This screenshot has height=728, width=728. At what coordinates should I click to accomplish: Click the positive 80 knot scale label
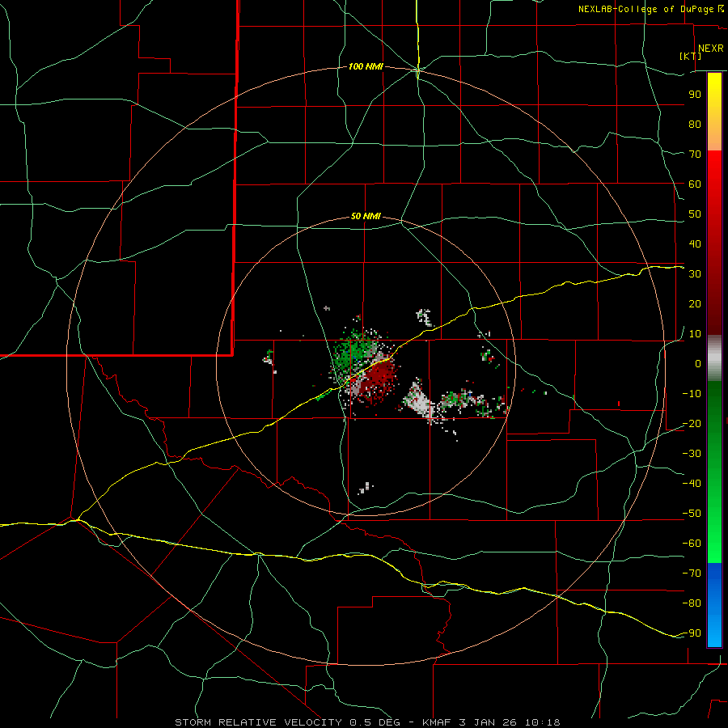click(695, 125)
